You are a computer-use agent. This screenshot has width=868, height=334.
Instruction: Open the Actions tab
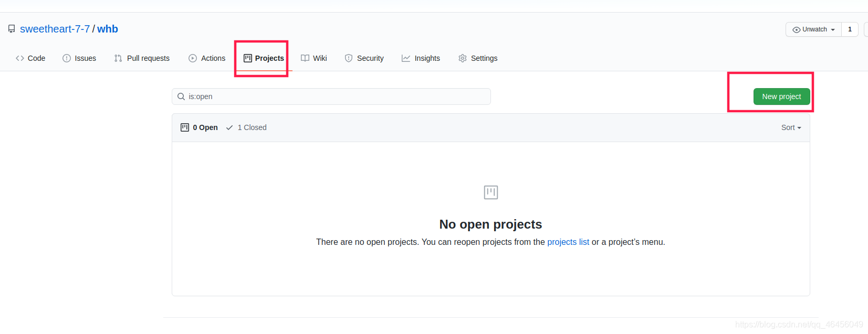[207, 58]
